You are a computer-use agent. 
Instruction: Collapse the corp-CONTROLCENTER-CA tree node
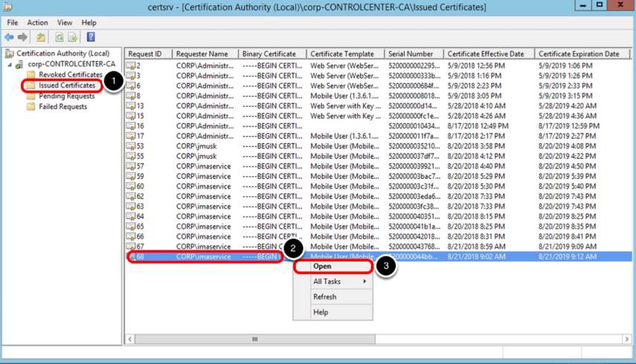(10, 65)
